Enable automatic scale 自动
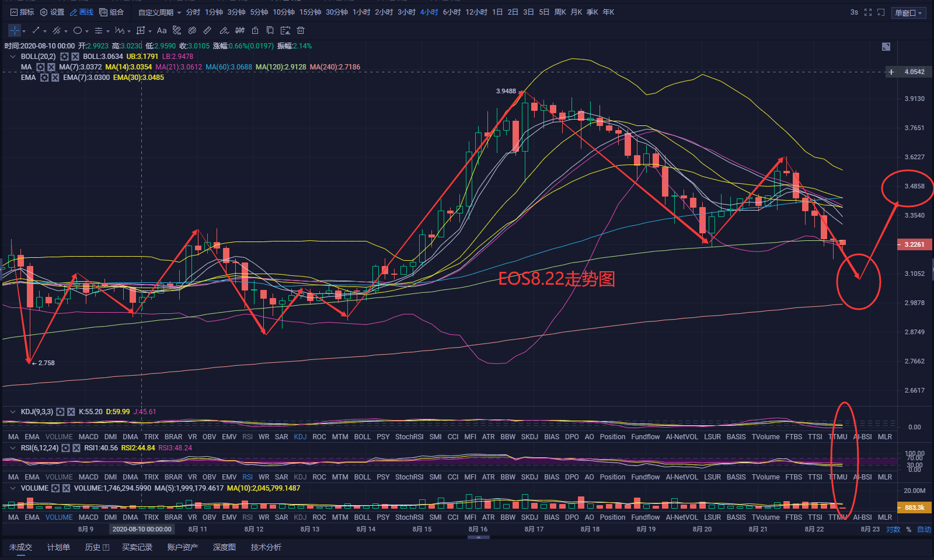This screenshot has width=934, height=560. tap(924, 530)
